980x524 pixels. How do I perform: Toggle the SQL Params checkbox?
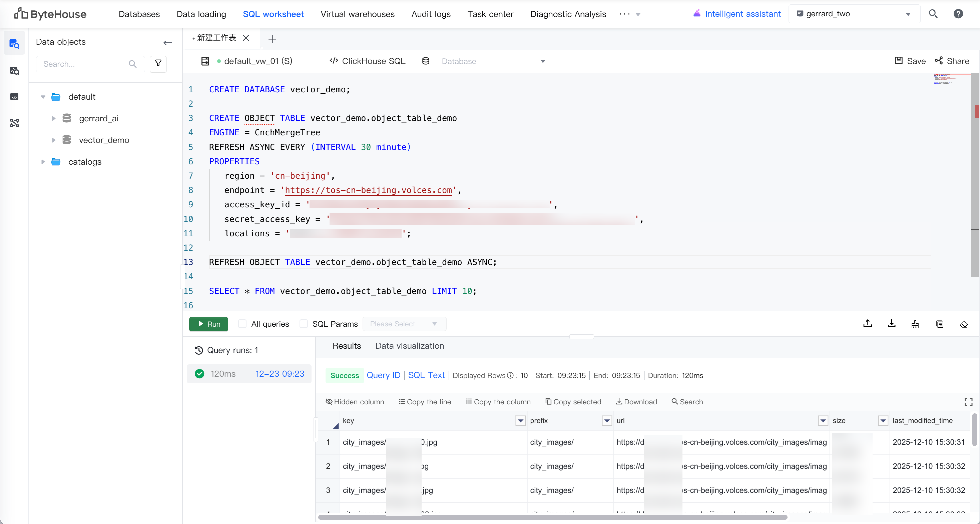click(x=303, y=324)
